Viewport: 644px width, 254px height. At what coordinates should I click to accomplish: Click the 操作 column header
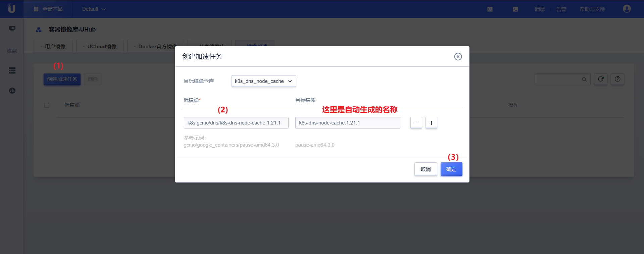coord(513,105)
